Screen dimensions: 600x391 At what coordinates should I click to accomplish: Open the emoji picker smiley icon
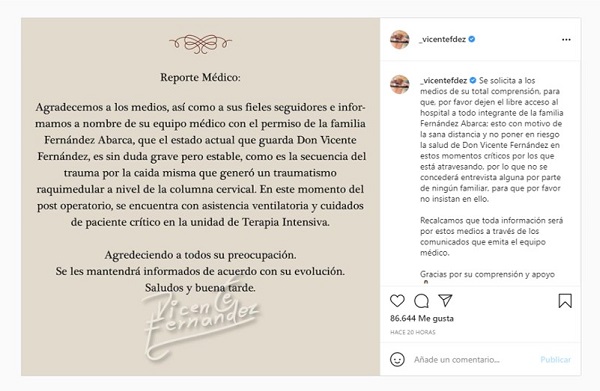tap(397, 360)
